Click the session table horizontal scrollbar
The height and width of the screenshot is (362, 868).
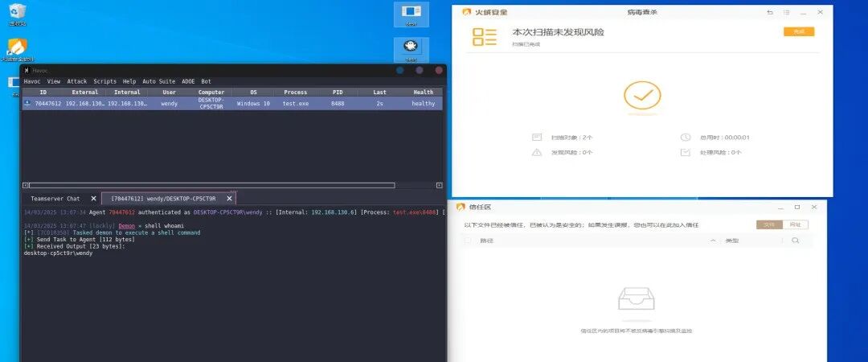pyautogui.click(x=212, y=185)
